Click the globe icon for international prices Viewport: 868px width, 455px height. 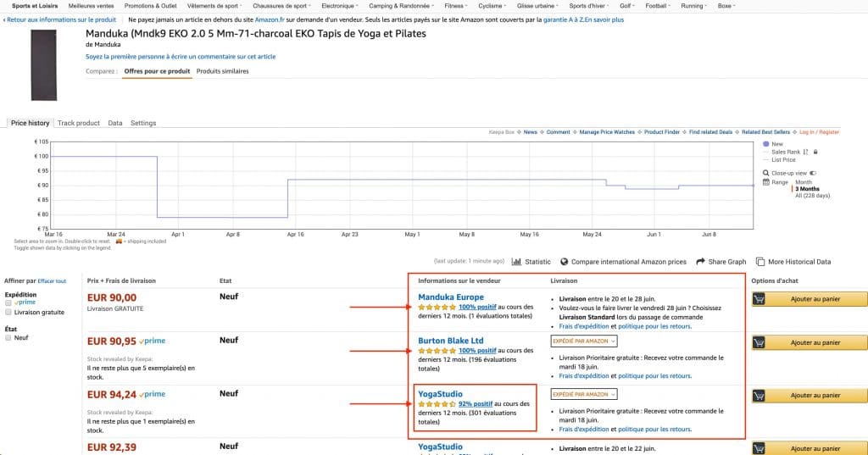point(563,262)
